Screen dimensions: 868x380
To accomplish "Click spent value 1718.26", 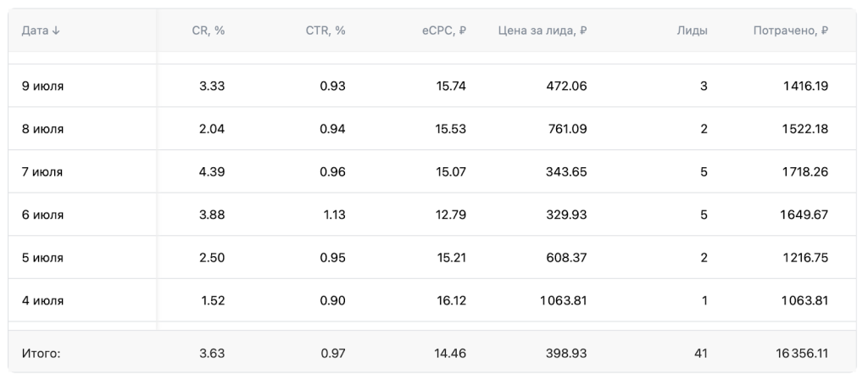I will point(804,172).
